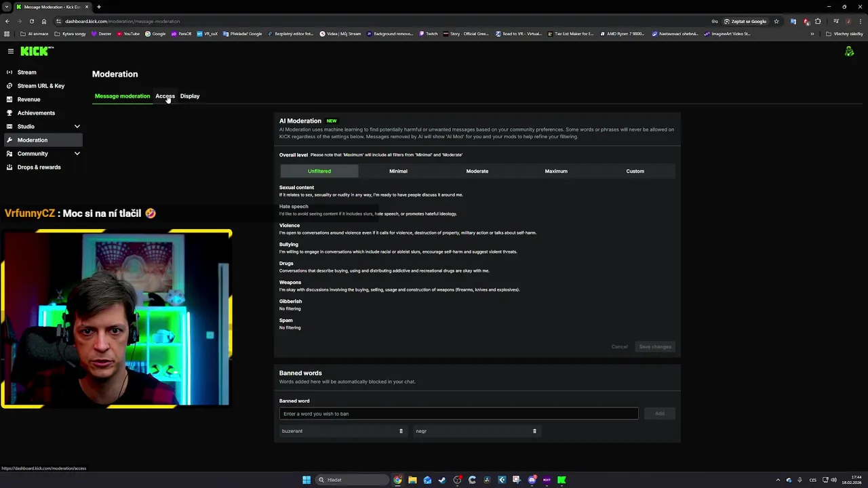
Task: Click the Moderation wrench icon in sidebar
Action: (x=9, y=140)
